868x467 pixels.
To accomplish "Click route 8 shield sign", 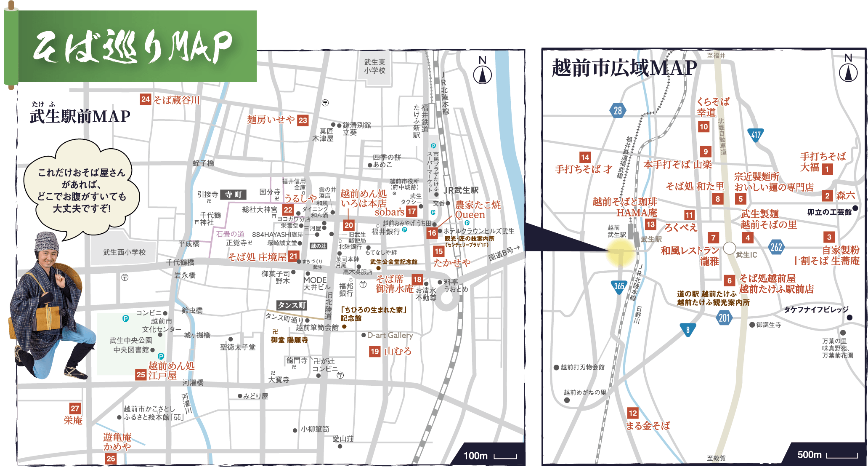I will [x=688, y=331].
